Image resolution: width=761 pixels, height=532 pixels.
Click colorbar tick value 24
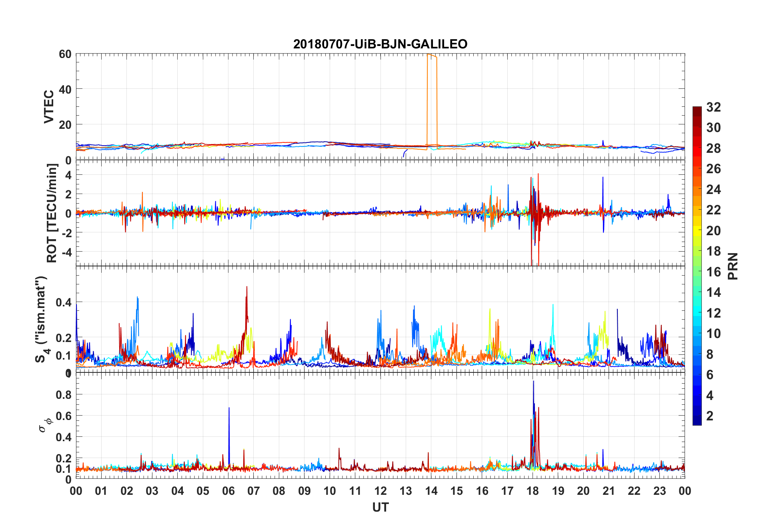[713, 190]
